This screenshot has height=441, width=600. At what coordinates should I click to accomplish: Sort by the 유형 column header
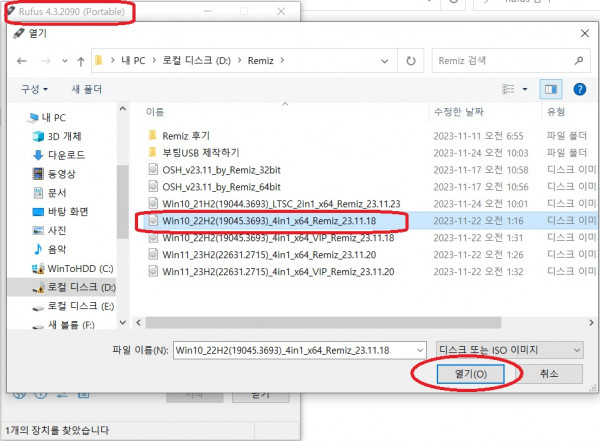[556, 112]
